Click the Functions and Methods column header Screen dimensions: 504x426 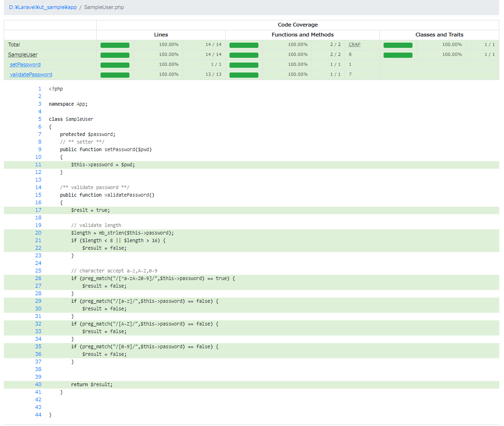(302, 35)
